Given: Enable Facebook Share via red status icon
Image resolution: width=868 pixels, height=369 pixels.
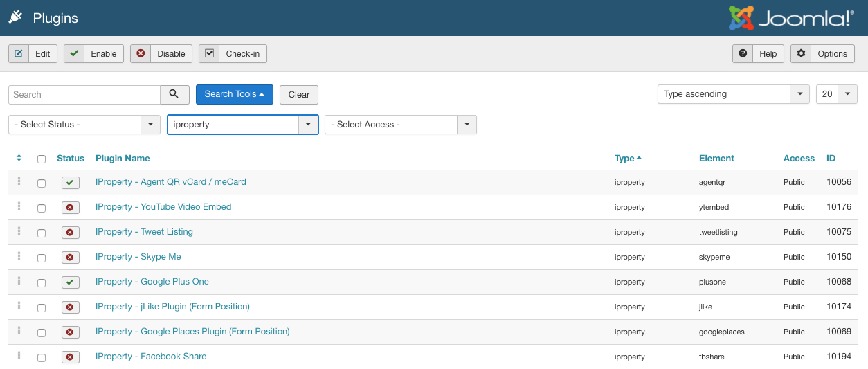Looking at the screenshot, I should [71, 357].
